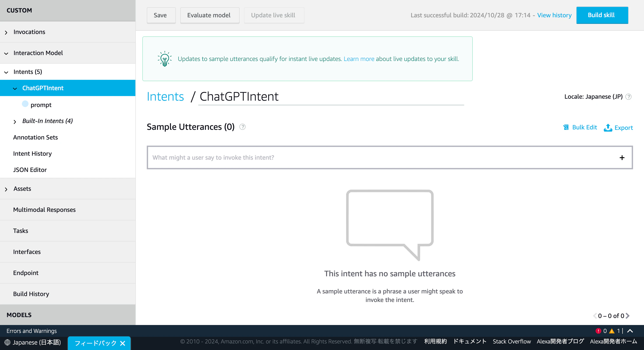Click the Build skill button
The height and width of the screenshot is (350, 644).
click(602, 15)
